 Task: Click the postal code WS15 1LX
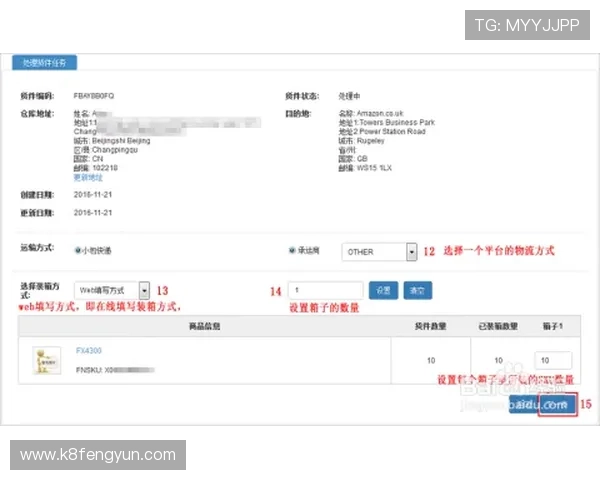point(374,168)
